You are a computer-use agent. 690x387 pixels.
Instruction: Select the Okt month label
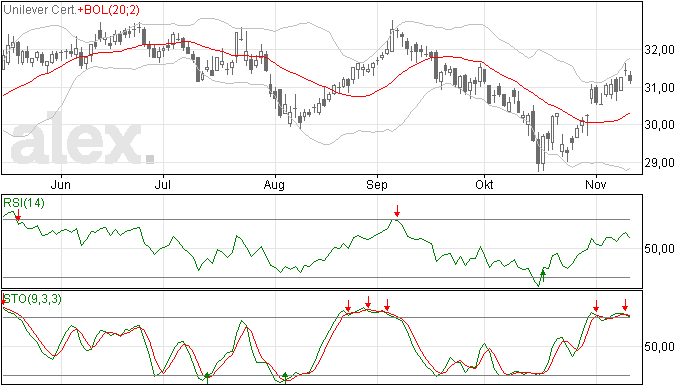484,184
